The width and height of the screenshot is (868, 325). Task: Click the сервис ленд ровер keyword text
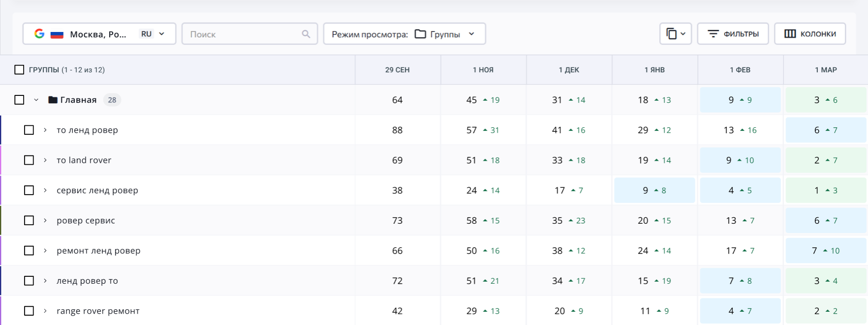[97, 190]
